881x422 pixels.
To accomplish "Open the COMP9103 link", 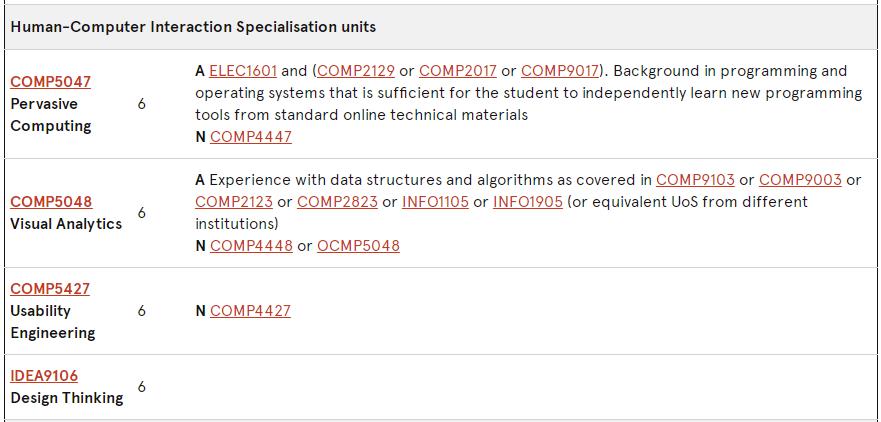I will pos(695,180).
